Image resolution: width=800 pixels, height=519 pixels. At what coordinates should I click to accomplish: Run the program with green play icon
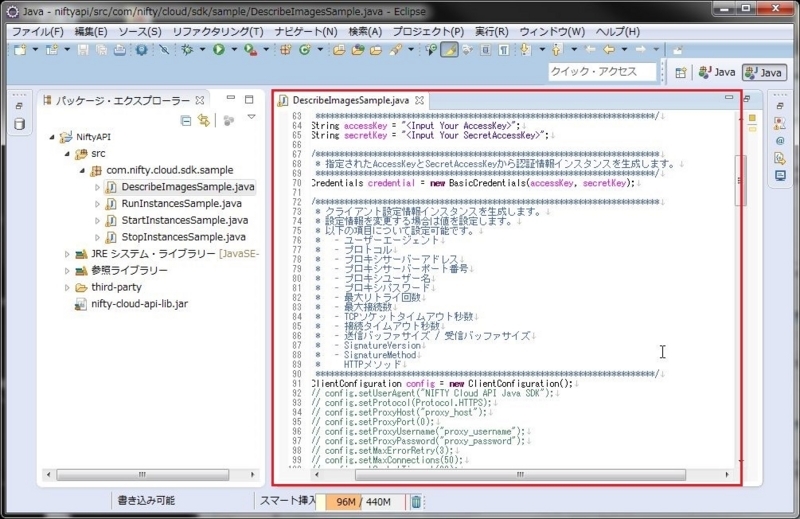219,50
